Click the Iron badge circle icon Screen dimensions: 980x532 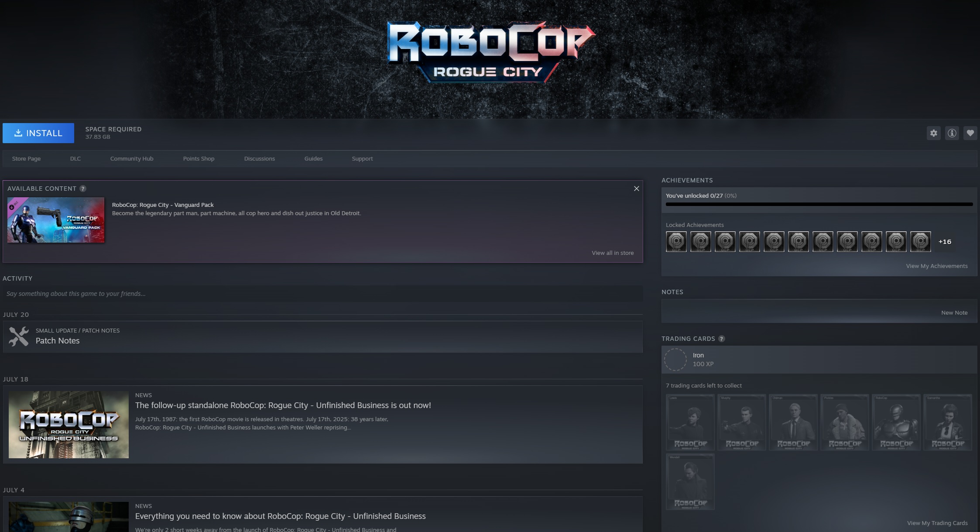[675, 360]
